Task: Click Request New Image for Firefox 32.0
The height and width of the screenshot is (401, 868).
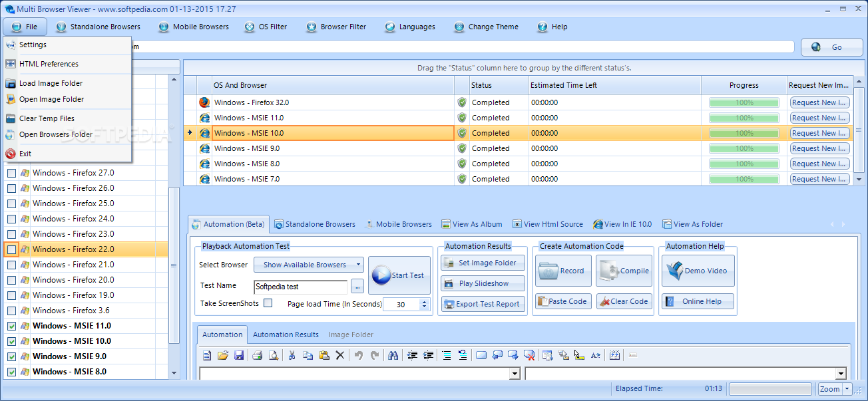Action: tap(819, 102)
